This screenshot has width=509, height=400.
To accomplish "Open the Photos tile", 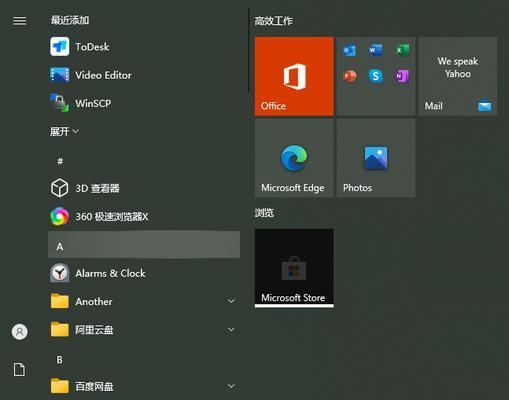I will coord(376,158).
